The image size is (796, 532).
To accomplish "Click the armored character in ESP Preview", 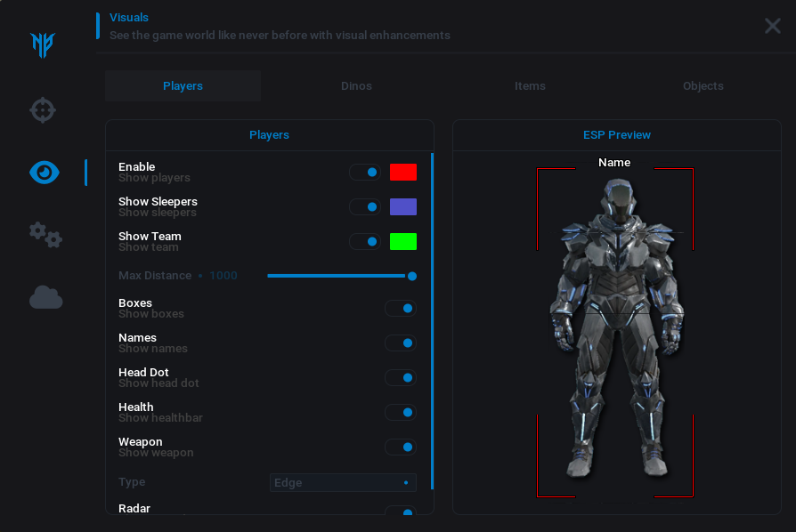I will (x=617, y=328).
